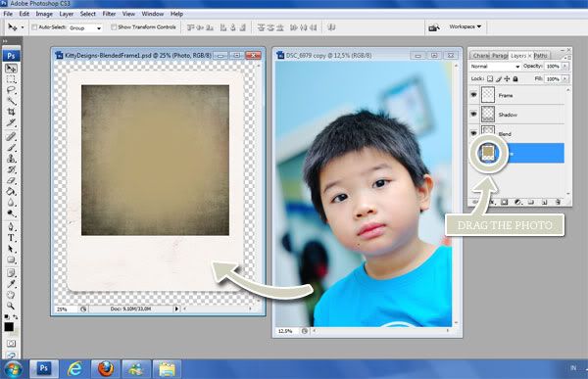Expand the Workspace dropdown
This screenshot has height=379, width=588.
coord(465,27)
